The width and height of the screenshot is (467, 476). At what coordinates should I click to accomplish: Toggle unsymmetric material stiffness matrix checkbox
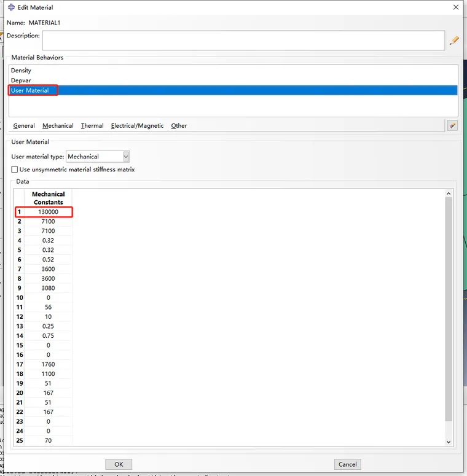tap(14, 170)
